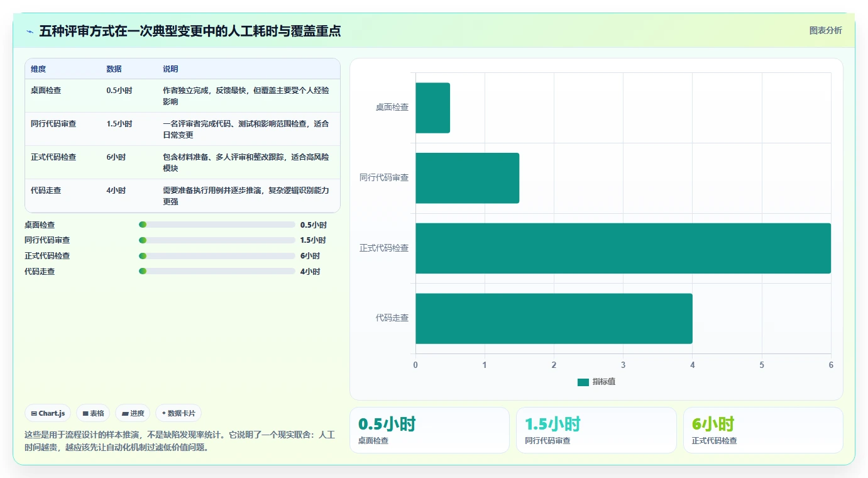868x478 pixels.
Task: Click the x-axis tick label 3
Action: tap(623, 365)
